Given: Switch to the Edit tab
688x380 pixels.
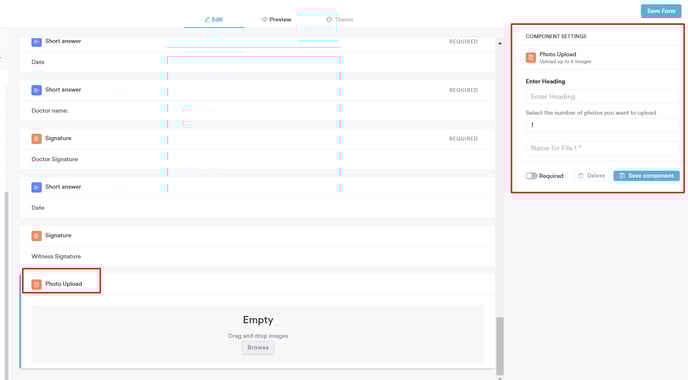Looking at the screenshot, I should coord(214,19).
